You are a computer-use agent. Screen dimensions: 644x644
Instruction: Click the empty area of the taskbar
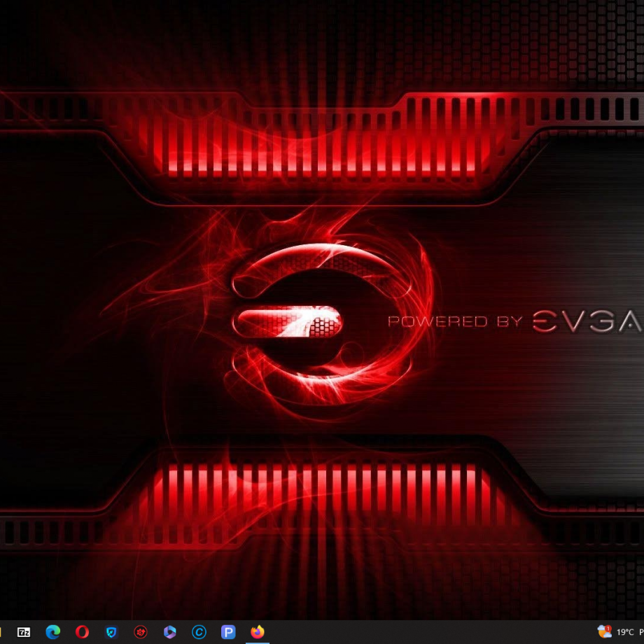pyautogui.click(x=420, y=632)
